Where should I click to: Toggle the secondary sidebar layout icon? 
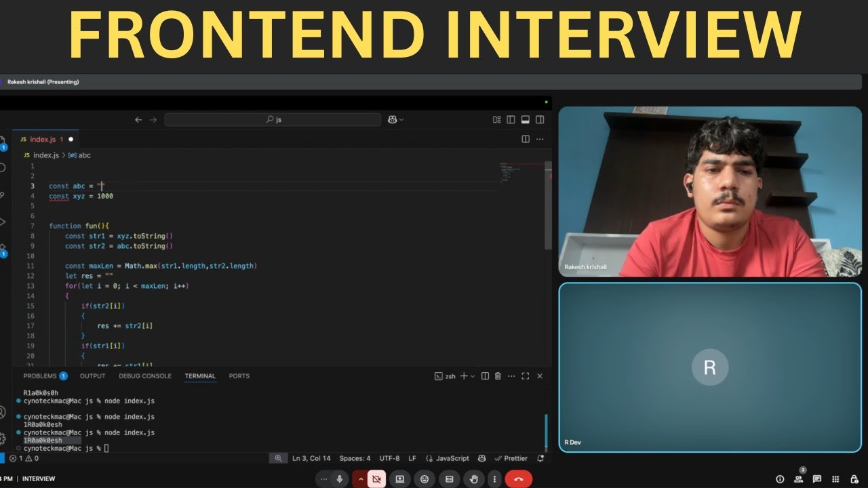(540, 120)
